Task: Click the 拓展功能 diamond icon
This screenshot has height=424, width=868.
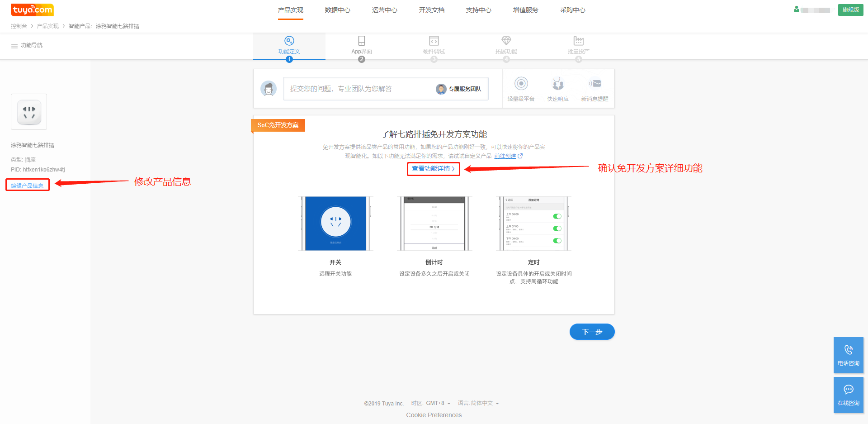Action: 506,41
